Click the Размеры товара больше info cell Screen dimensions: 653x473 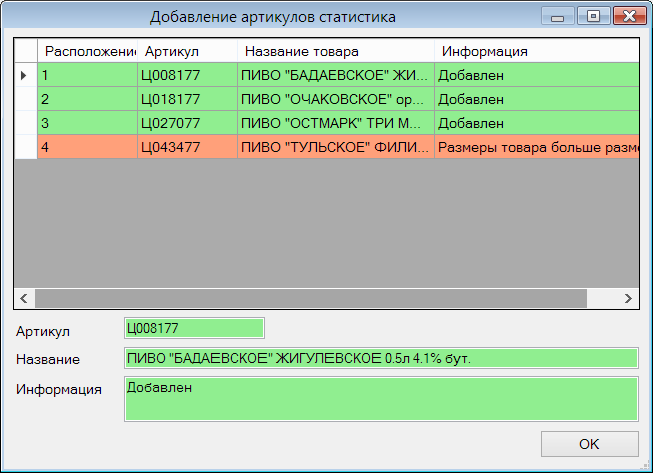click(537, 147)
